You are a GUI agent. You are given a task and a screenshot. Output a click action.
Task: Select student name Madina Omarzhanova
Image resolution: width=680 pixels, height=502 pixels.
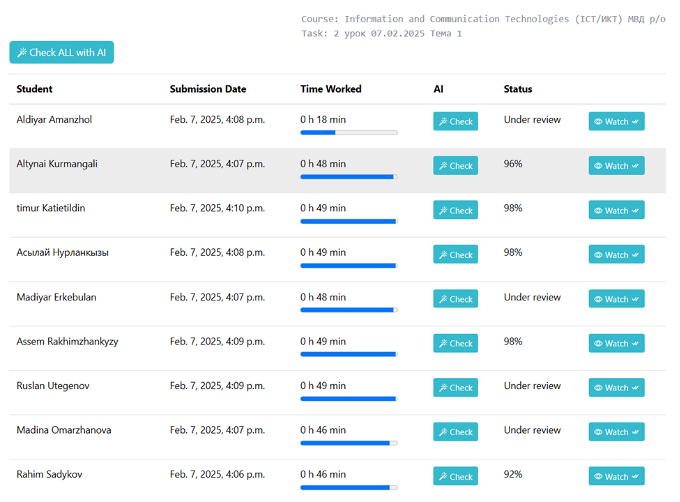(64, 430)
